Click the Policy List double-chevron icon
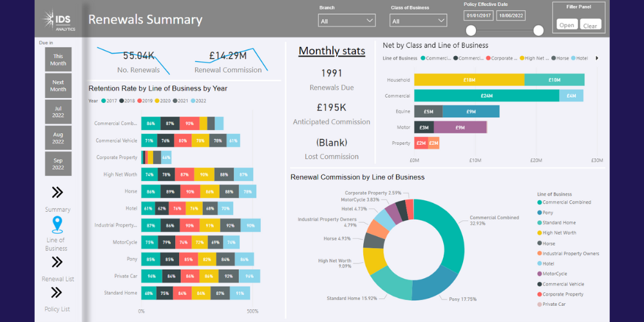The image size is (644, 322). pos(57,292)
